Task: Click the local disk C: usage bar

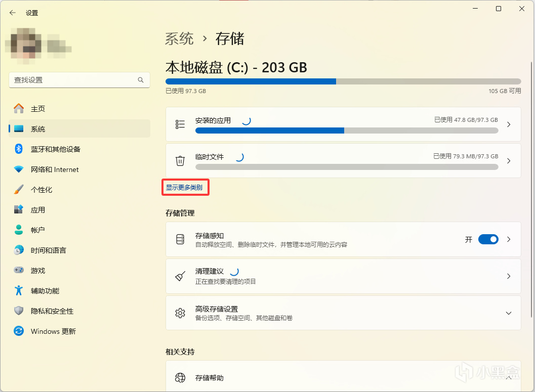Action: (x=343, y=81)
